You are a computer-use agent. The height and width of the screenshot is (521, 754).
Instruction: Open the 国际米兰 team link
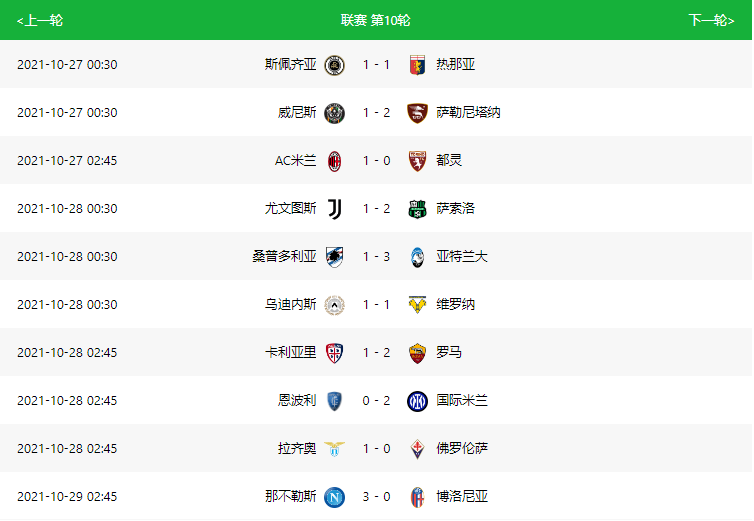[462, 400]
